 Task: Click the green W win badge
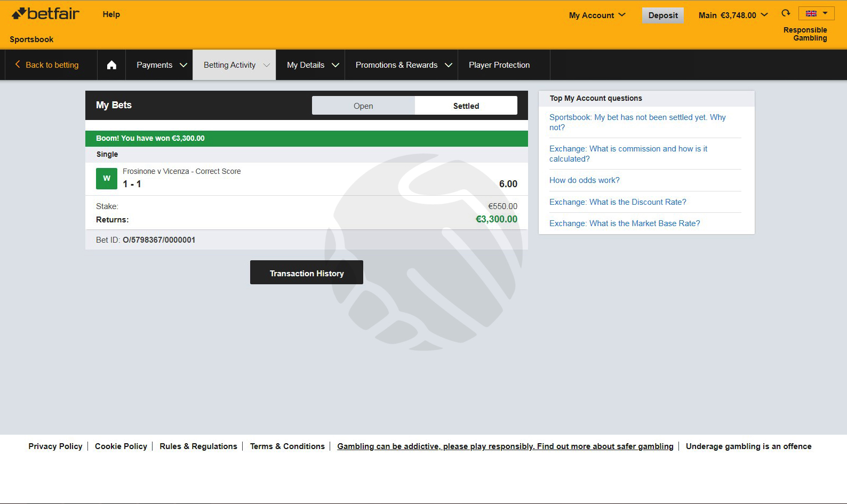tap(107, 179)
